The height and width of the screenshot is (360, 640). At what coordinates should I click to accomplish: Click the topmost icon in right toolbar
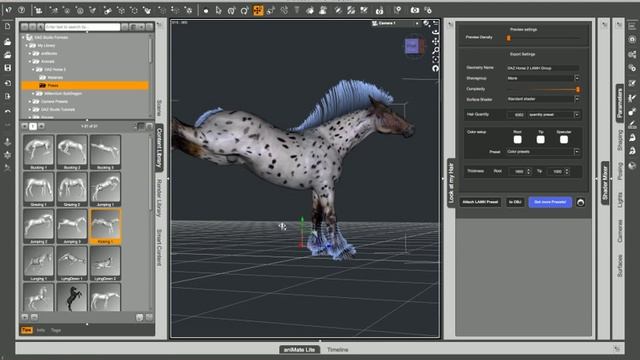click(632, 26)
